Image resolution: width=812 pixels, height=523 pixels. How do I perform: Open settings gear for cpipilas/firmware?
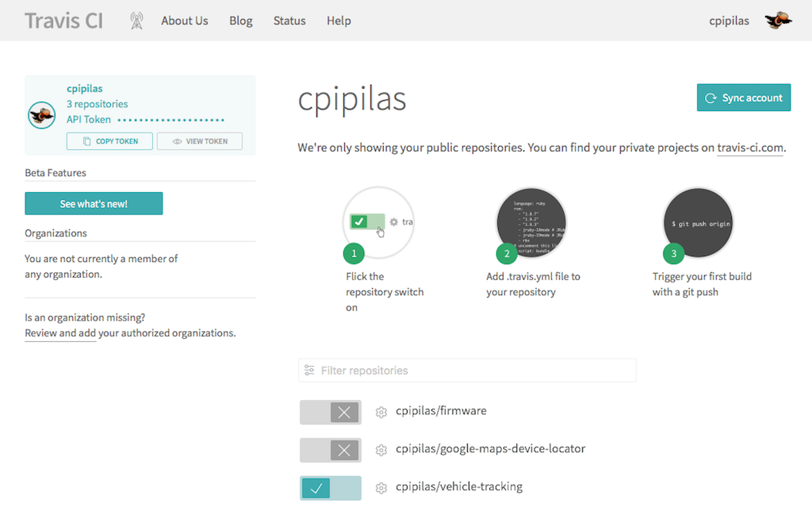pos(381,412)
